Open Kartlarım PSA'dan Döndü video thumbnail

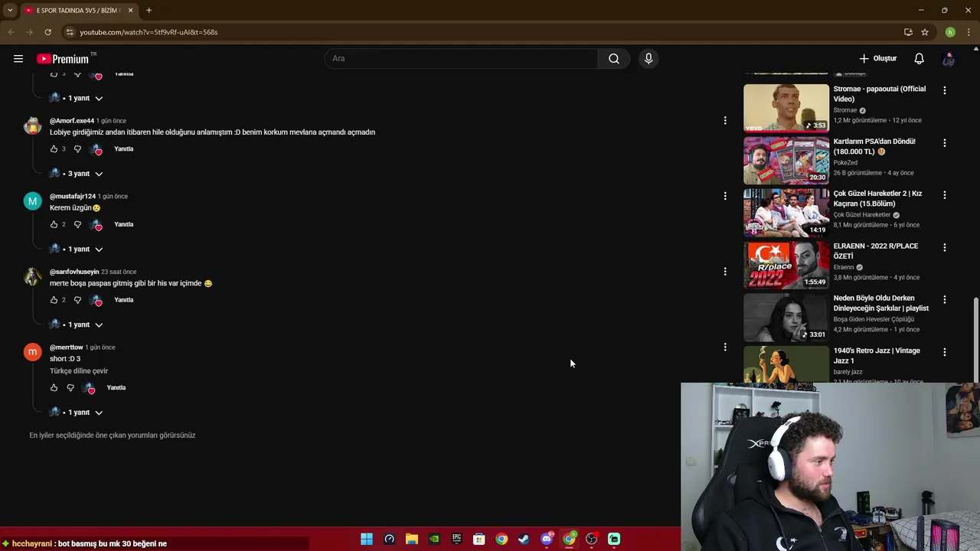tap(786, 161)
